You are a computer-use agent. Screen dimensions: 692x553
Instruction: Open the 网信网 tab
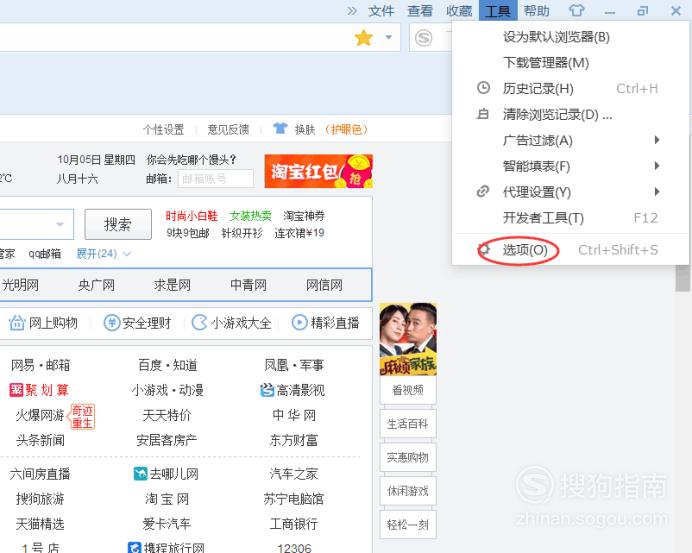[324, 285]
